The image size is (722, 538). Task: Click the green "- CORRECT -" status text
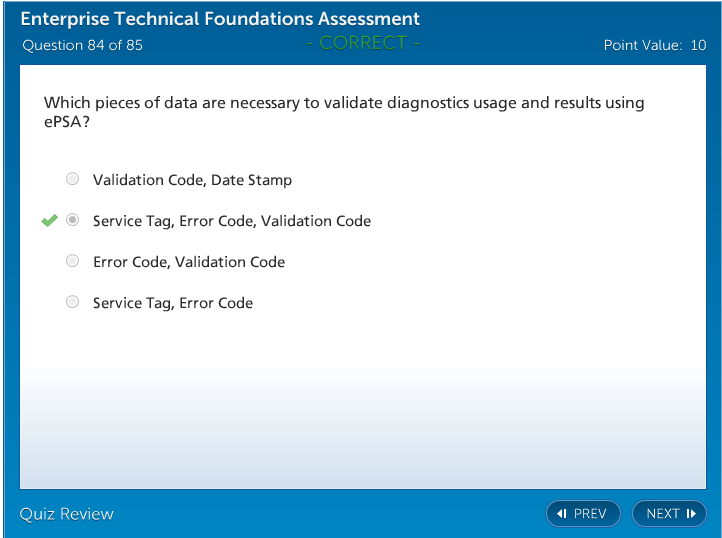point(363,43)
